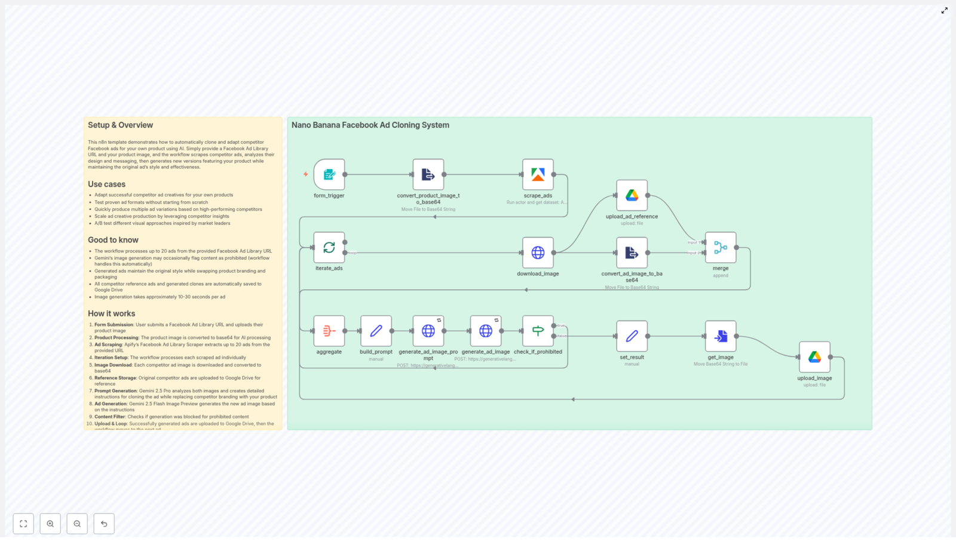Image resolution: width=956 pixels, height=560 pixels.
Task: Select the form_trigger node icon
Action: click(329, 174)
